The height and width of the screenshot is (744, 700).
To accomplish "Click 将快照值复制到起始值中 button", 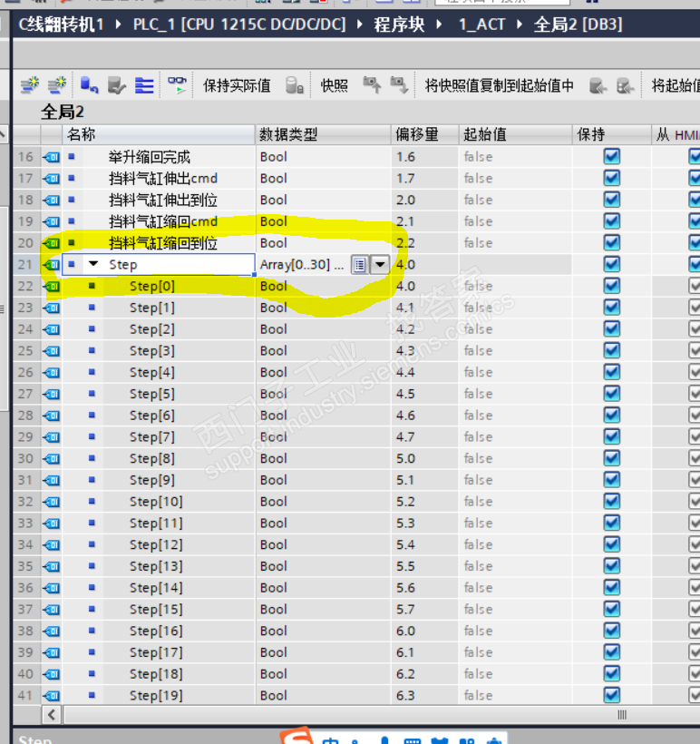I will click(x=499, y=86).
